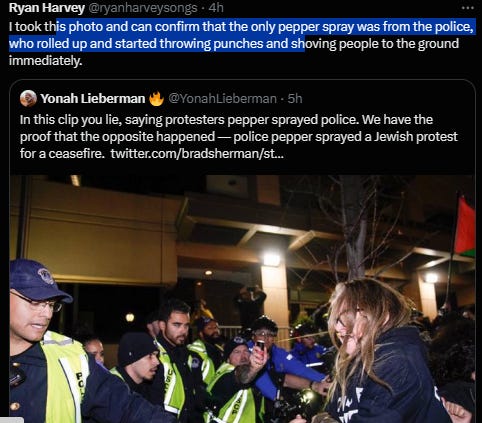Click the Palestinian flag in the photo
Image resolution: width=482 pixels, height=423 pixels.
click(x=465, y=227)
